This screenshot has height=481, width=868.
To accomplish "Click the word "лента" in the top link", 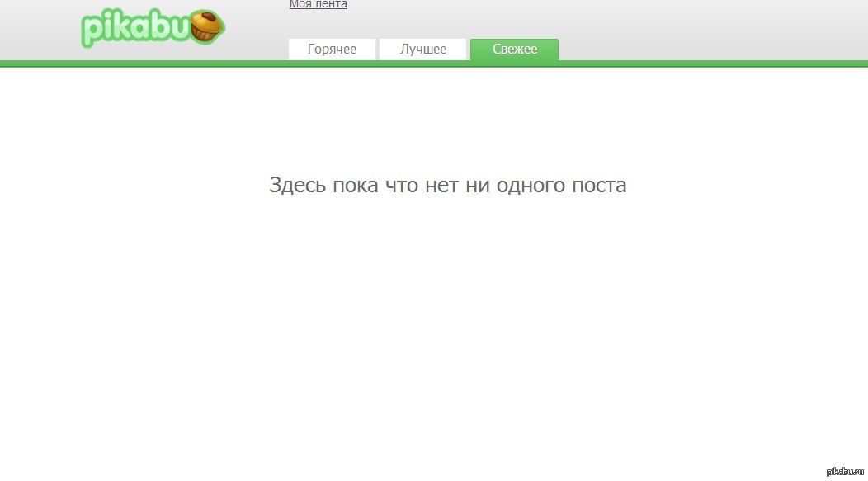I will tap(331, 4).
